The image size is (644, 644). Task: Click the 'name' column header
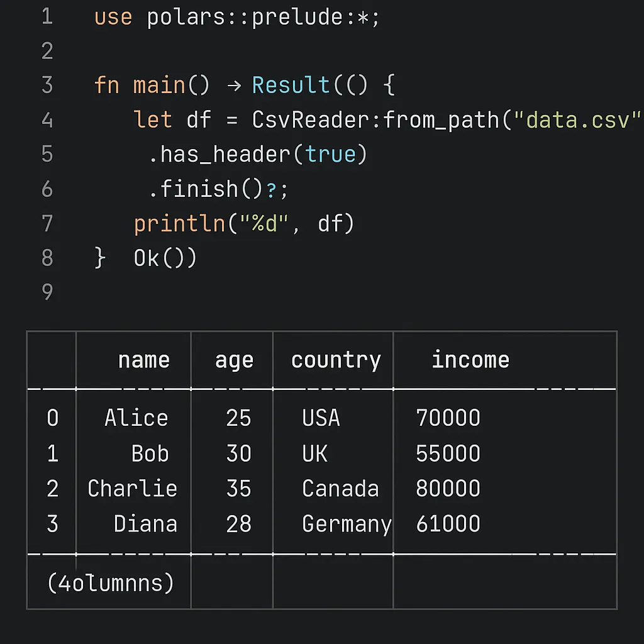point(144,360)
